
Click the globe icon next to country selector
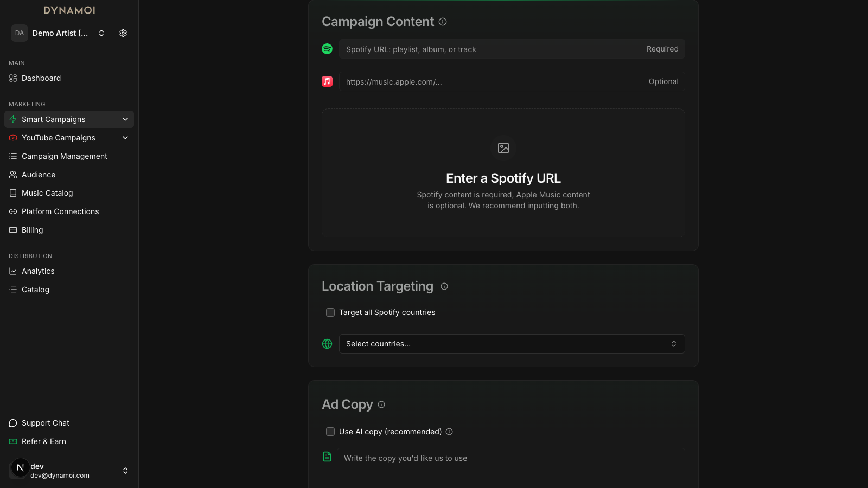(327, 344)
